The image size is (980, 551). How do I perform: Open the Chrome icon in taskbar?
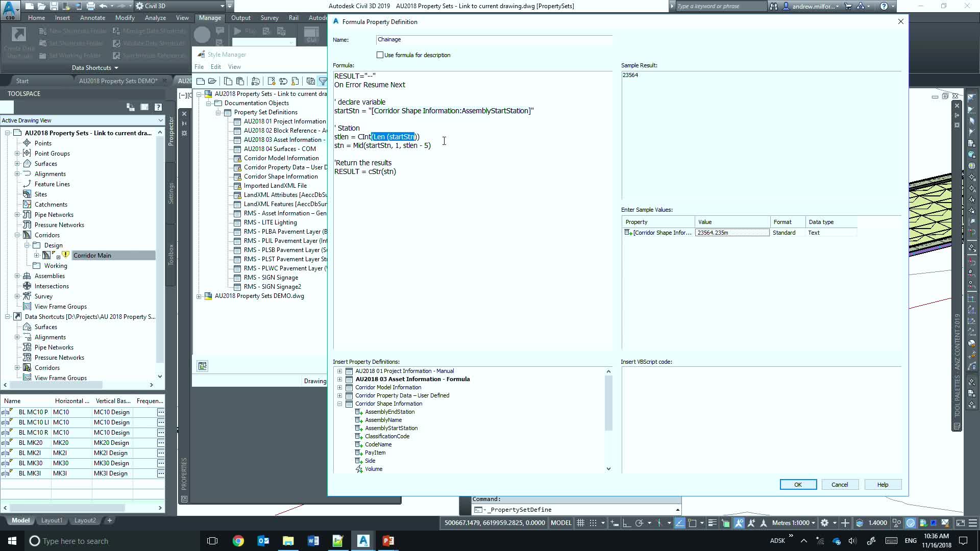tap(238, 541)
